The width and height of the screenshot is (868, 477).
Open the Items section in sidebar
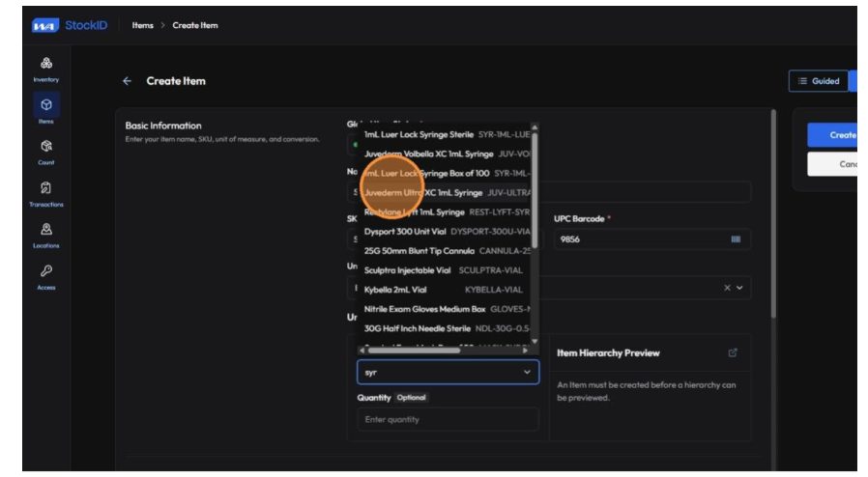(46, 109)
